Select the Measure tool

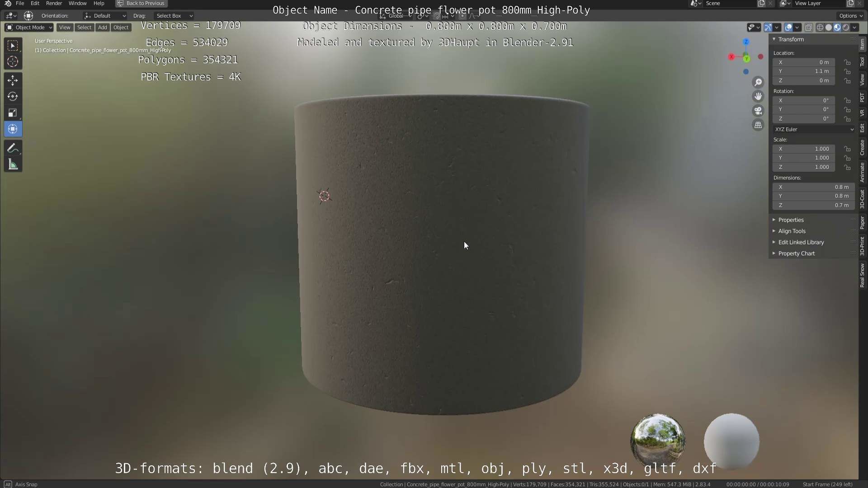[x=13, y=165]
